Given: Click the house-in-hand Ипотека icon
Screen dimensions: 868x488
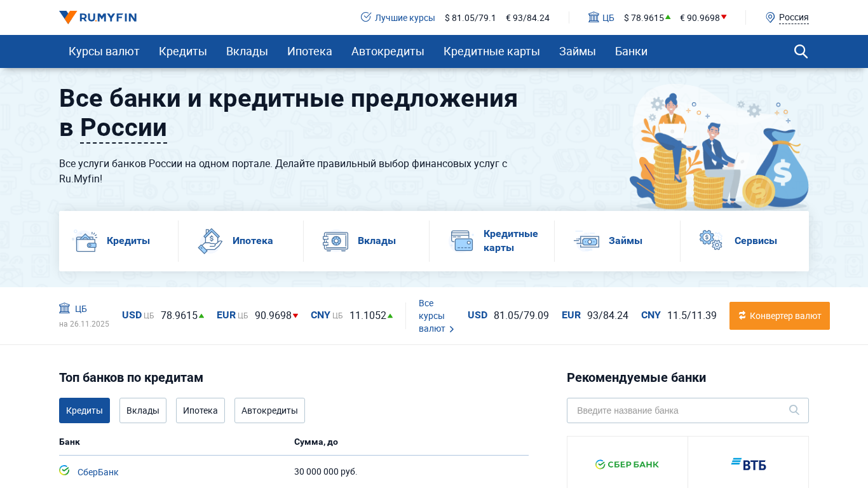Looking at the screenshot, I should click(x=210, y=241).
